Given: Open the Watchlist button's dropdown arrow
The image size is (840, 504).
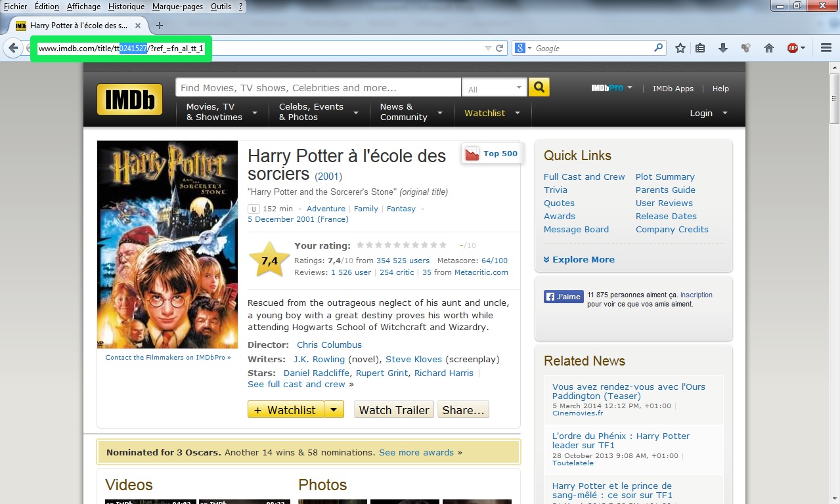Looking at the screenshot, I should point(334,409).
